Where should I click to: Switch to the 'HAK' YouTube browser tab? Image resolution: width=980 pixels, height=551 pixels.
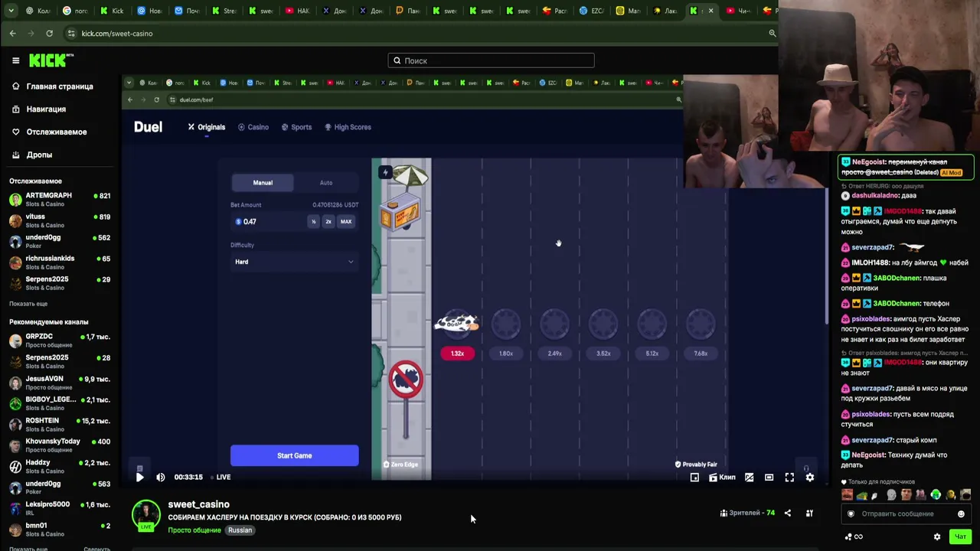point(298,11)
